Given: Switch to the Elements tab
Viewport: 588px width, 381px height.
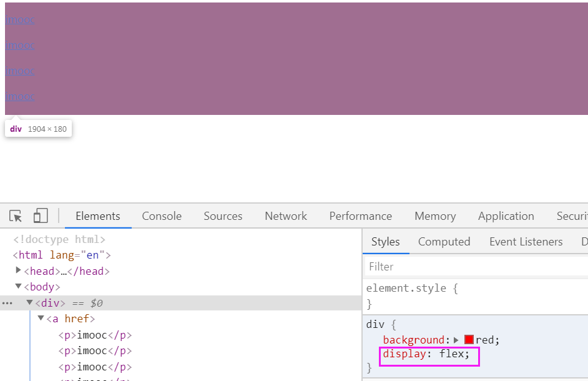Looking at the screenshot, I should pyautogui.click(x=98, y=216).
